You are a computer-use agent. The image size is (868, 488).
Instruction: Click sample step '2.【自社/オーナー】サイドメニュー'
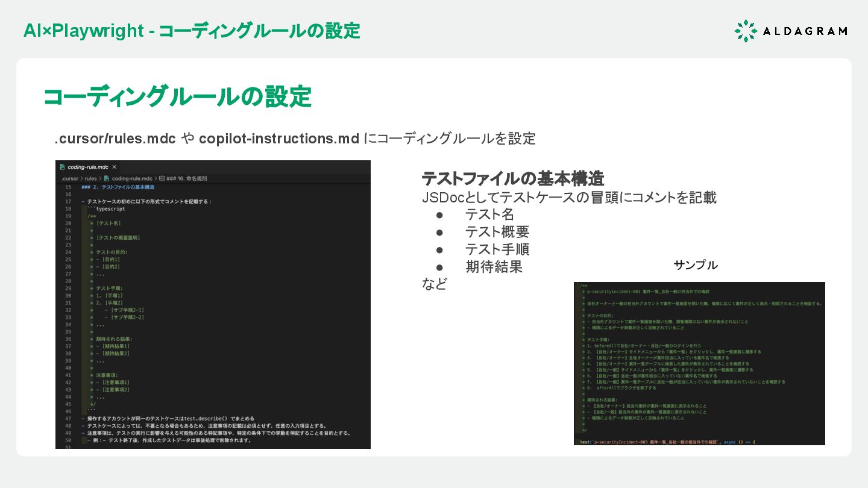[673, 352]
